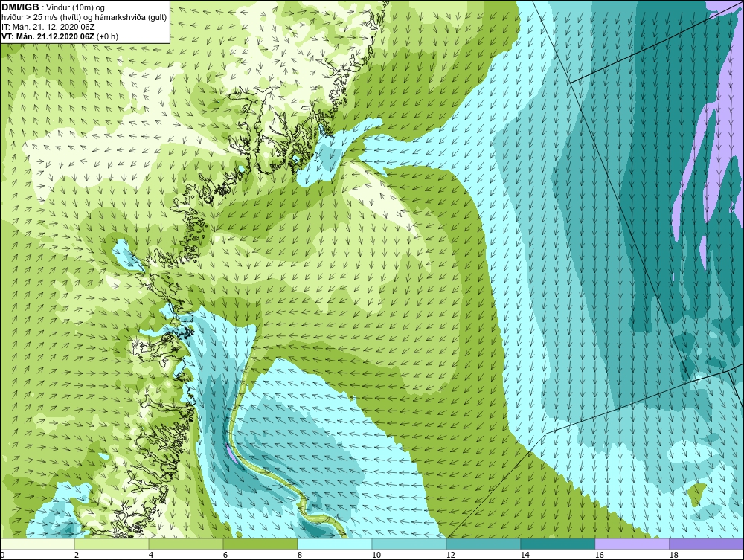Click the 16–18 m/s lavender legend swatch
This screenshot has width=744, height=560.
pyautogui.click(x=632, y=544)
